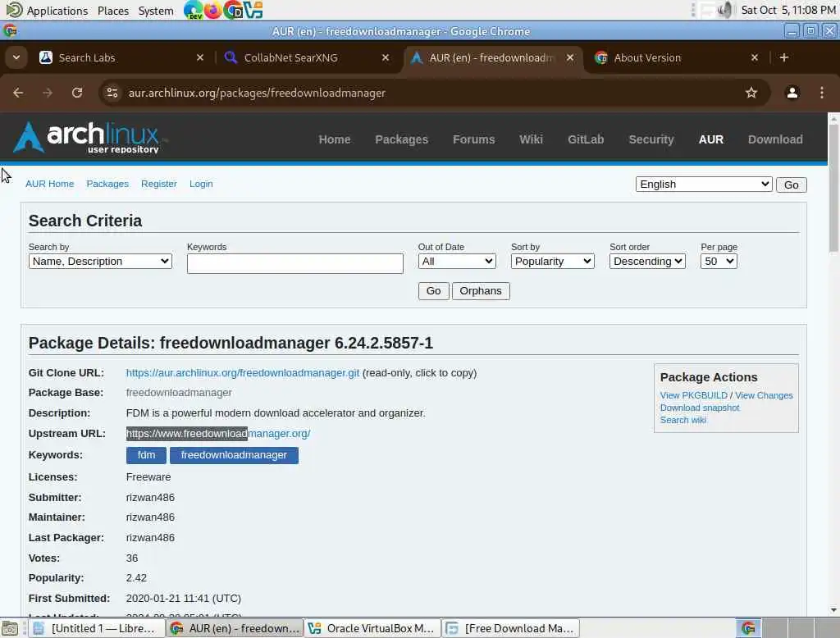The image size is (840, 638).
Task: Click the address bar URL
Action: [x=257, y=93]
